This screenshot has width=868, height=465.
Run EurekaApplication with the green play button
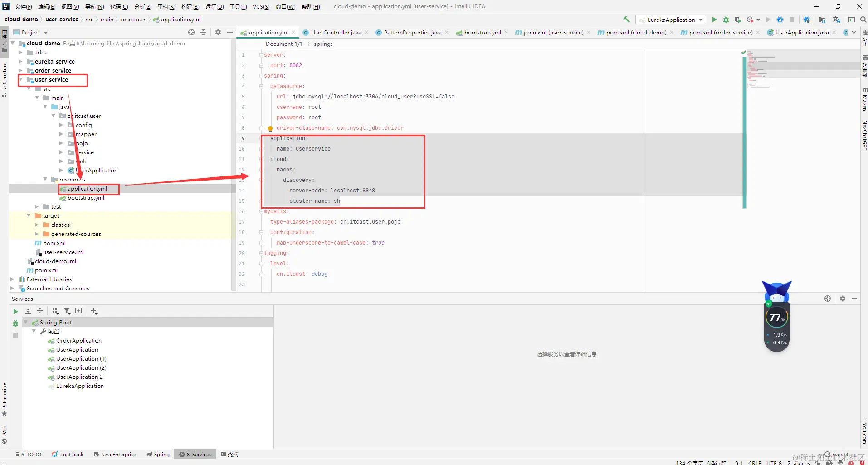(714, 20)
